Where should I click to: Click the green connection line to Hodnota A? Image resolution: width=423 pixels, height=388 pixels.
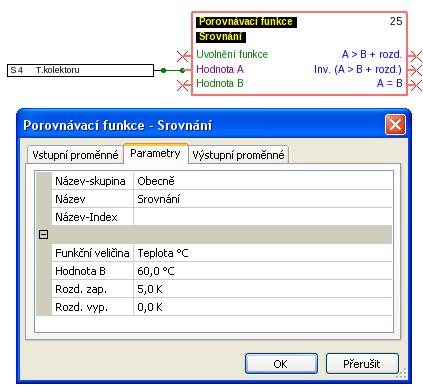(x=173, y=70)
